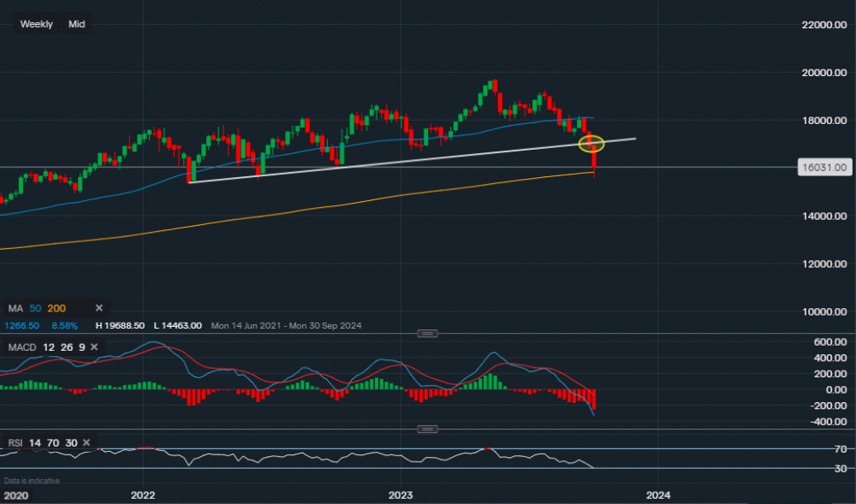Remove the RSI indicator using its X icon
The height and width of the screenshot is (504, 856).
click(85, 443)
